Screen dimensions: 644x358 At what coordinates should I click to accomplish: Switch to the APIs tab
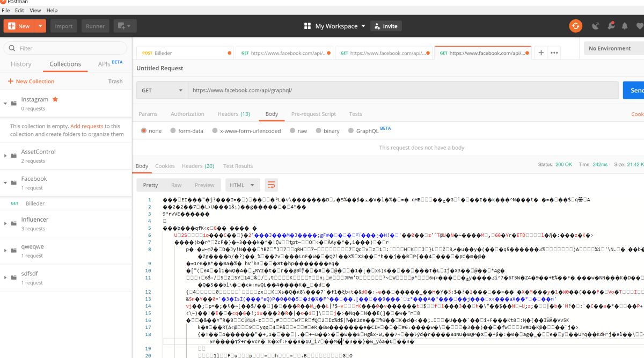click(104, 64)
